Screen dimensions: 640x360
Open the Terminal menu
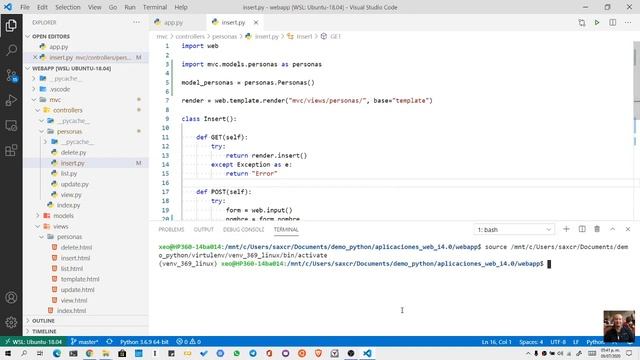click(x=155, y=7)
